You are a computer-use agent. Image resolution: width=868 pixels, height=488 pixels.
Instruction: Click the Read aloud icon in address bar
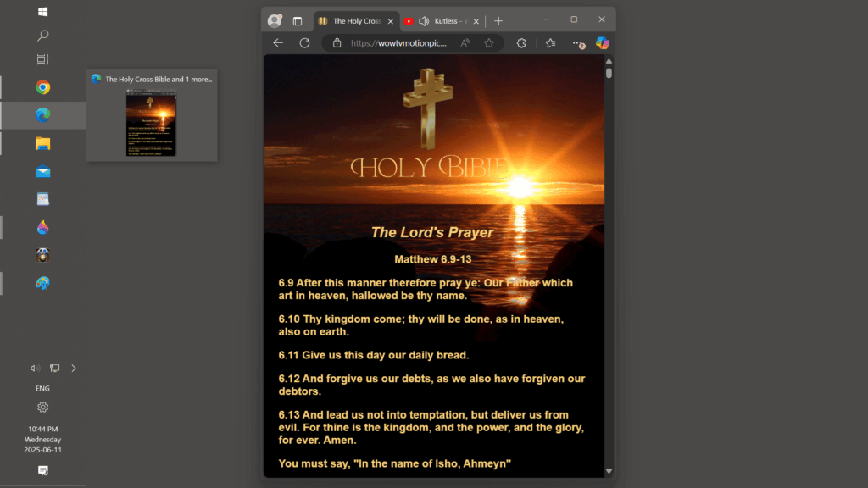coord(465,43)
